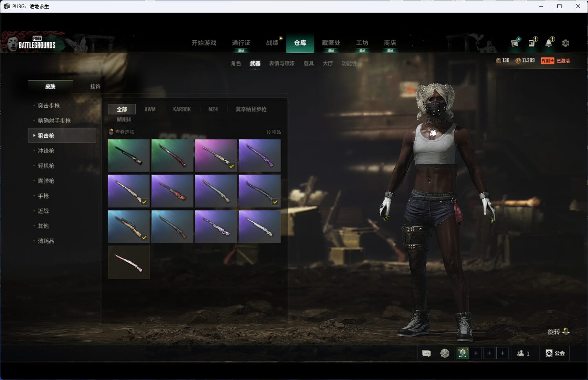Select the skin with pink magenta background
This screenshot has height=380, width=588.
[x=216, y=156]
